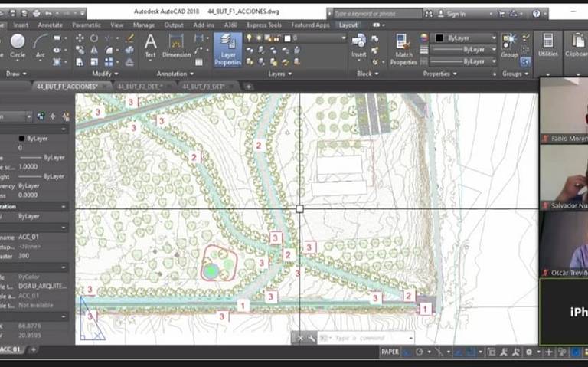The image size is (588, 367).
Task: Toggle the ACC_01 layout tab
Action: (11, 350)
